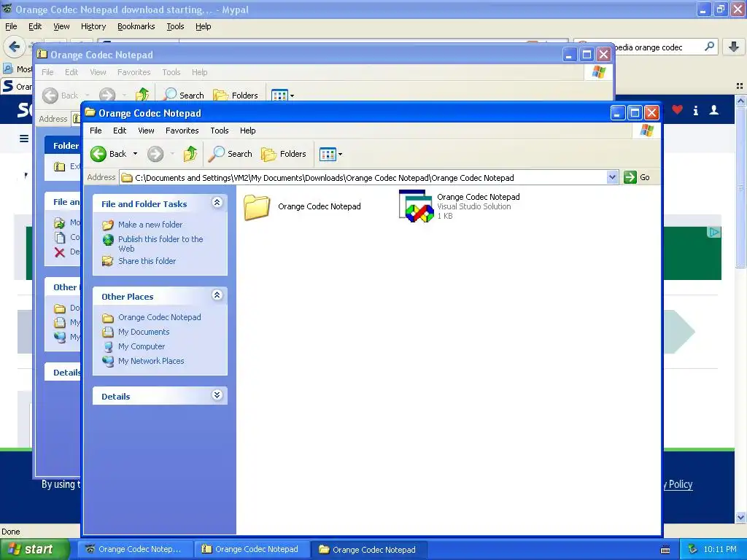Switch to zip-icon Orange Codec Notepad taskbar button
747x560 pixels.
(x=252, y=549)
